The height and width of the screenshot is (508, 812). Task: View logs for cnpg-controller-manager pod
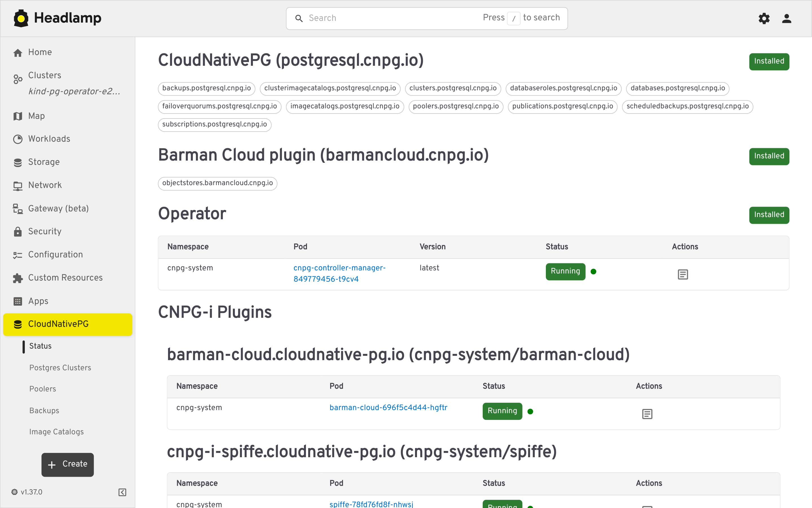pyautogui.click(x=683, y=274)
